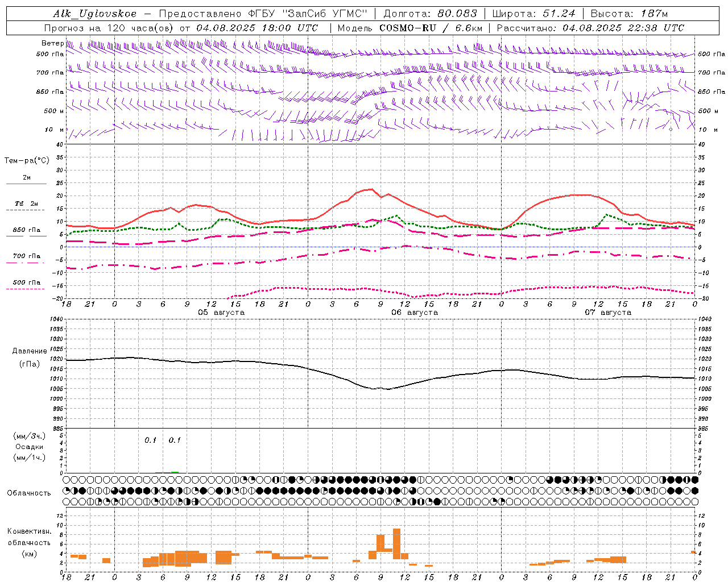Click the "ЗапСиб УГМС" provider text
The image size is (728, 582).
point(325,14)
